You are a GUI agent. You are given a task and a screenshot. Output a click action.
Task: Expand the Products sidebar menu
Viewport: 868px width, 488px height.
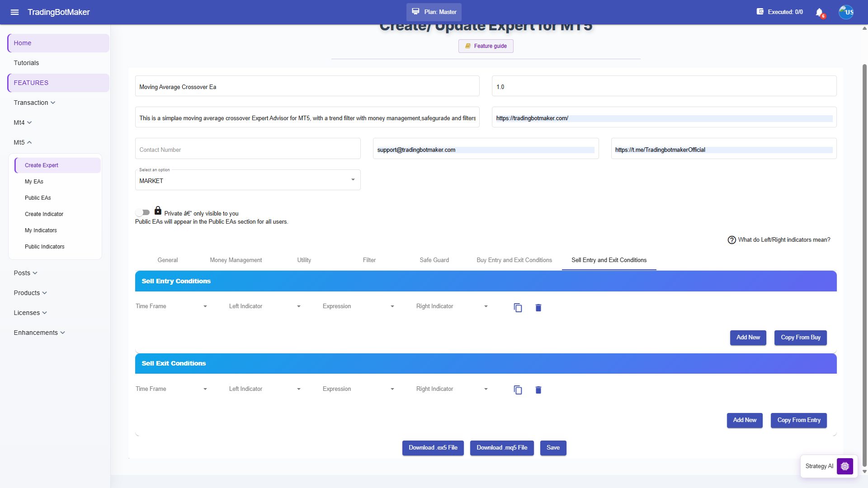click(x=30, y=293)
